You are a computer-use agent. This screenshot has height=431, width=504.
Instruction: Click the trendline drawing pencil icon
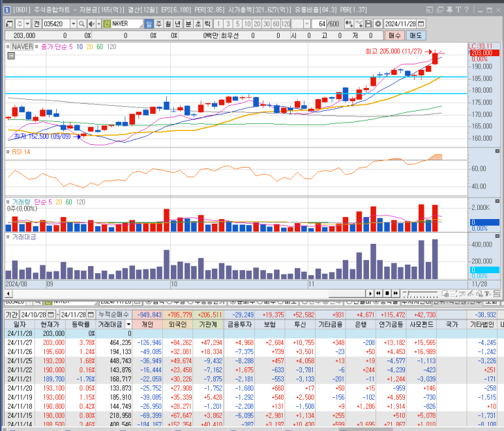(471, 293)
